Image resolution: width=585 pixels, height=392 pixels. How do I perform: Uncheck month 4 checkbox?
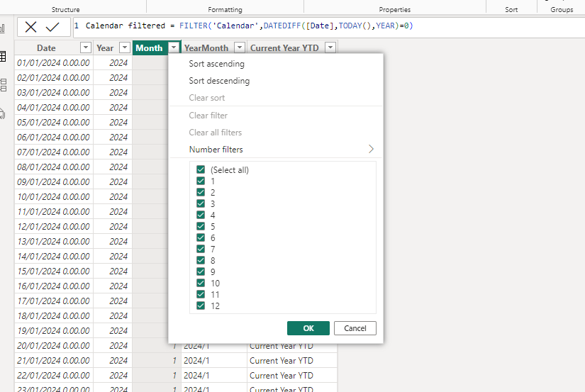201,215
